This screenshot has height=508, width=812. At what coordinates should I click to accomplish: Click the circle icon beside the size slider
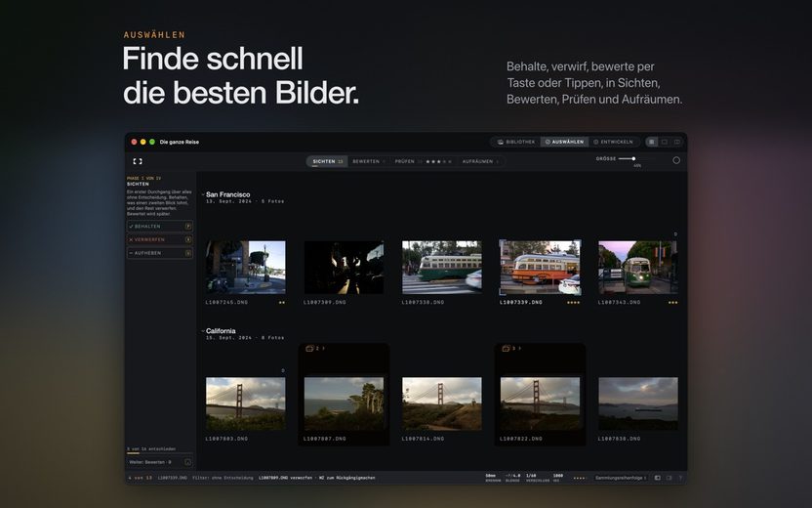tap(676, 160)
